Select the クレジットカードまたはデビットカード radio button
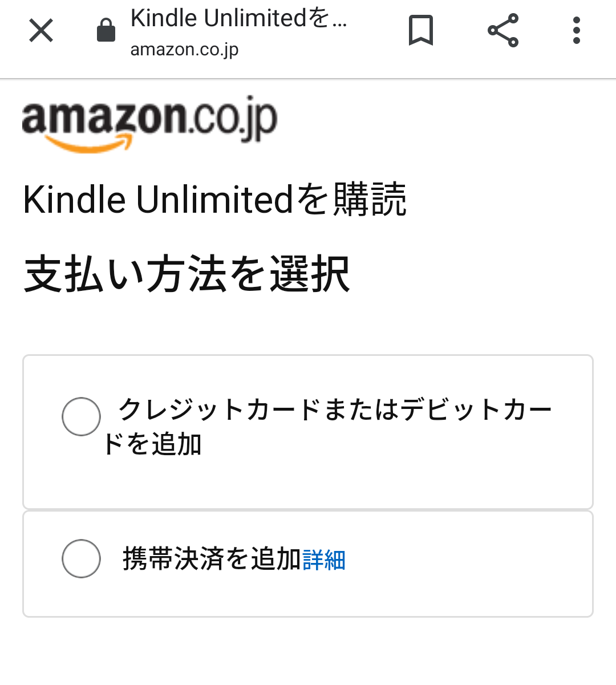616x685 pixels. 81,417
